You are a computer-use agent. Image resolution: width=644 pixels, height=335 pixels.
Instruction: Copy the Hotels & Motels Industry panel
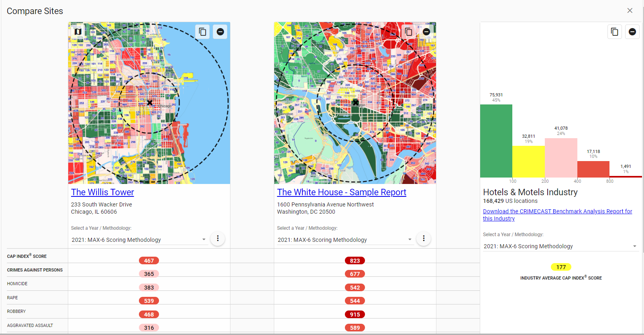pos(615,32)
